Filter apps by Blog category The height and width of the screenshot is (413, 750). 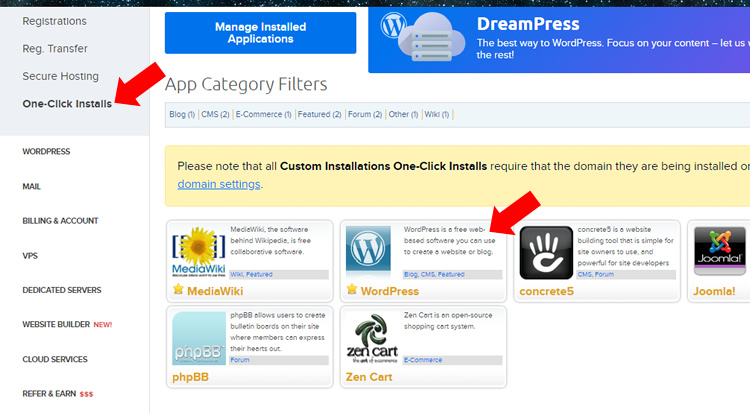(x=182, y=114)
